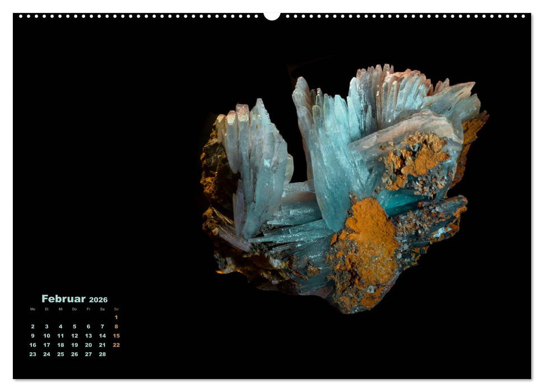
Task: Select date 2 starting the second week
Action: (32, 326)
